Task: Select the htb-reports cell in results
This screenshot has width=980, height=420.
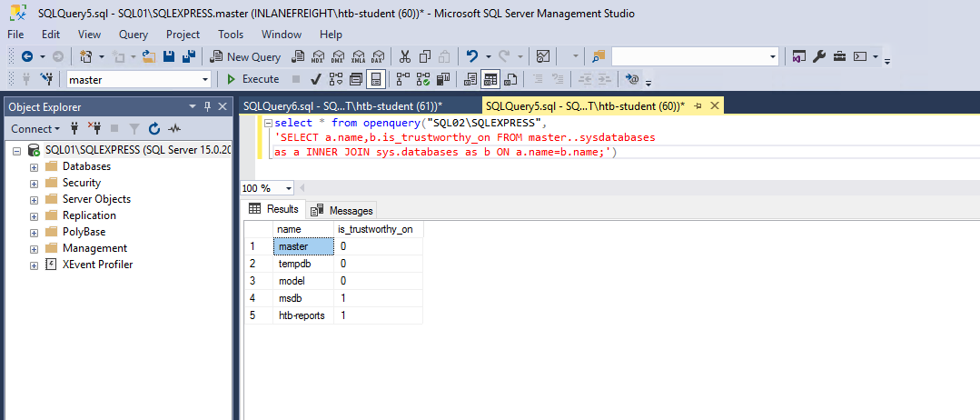Action: pyautogui.click(x=303, y=315)
